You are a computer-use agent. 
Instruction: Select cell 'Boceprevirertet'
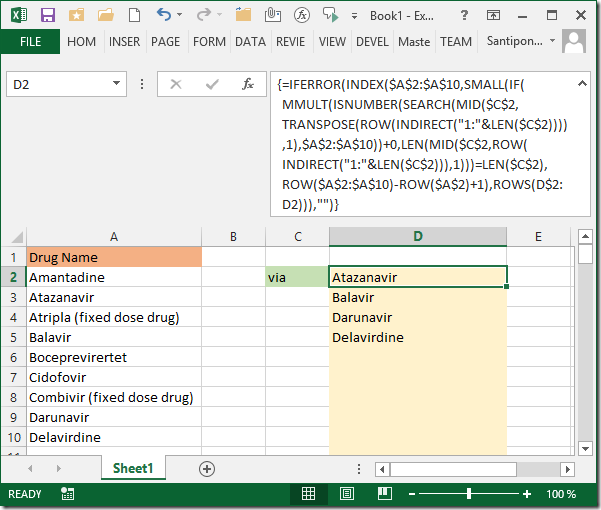114,357
